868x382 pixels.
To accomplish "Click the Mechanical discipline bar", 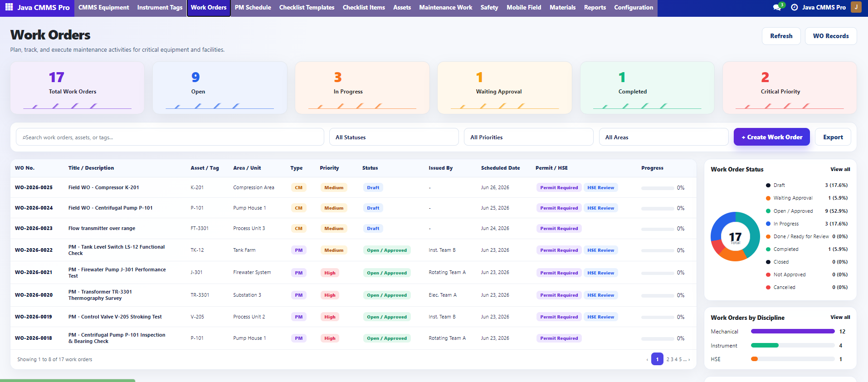I will 793,331.
